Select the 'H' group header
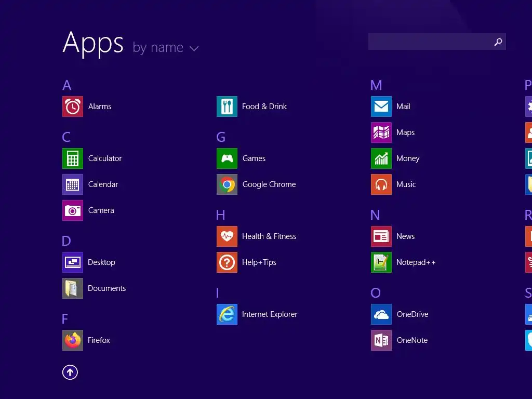This screenshot has width=532, height=399. pyautogui.click(x=221, y=215)
